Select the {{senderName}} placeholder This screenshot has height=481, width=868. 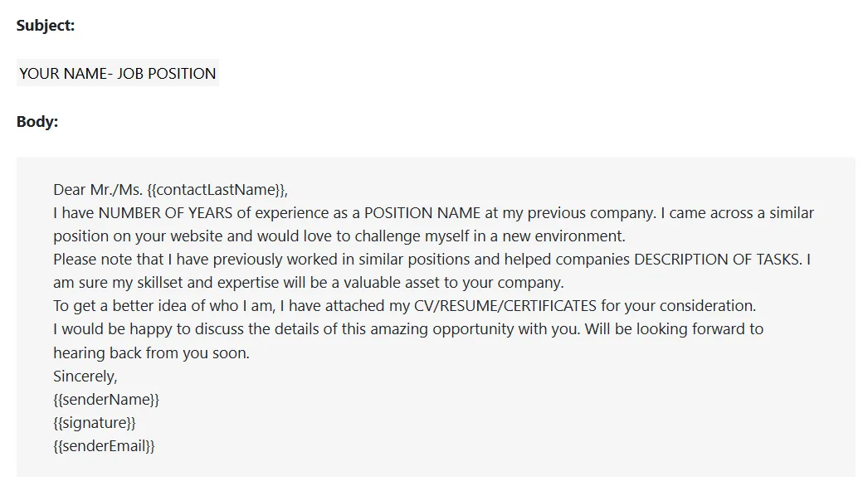(106, 399)
